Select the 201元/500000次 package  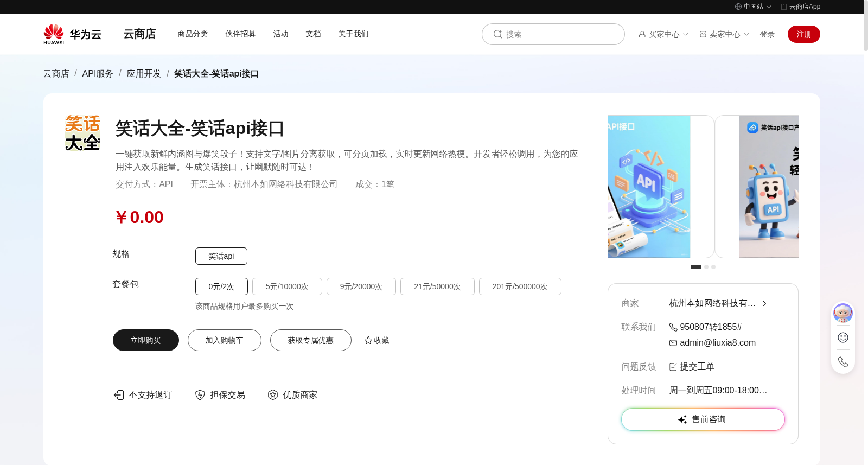click(520, 286)
